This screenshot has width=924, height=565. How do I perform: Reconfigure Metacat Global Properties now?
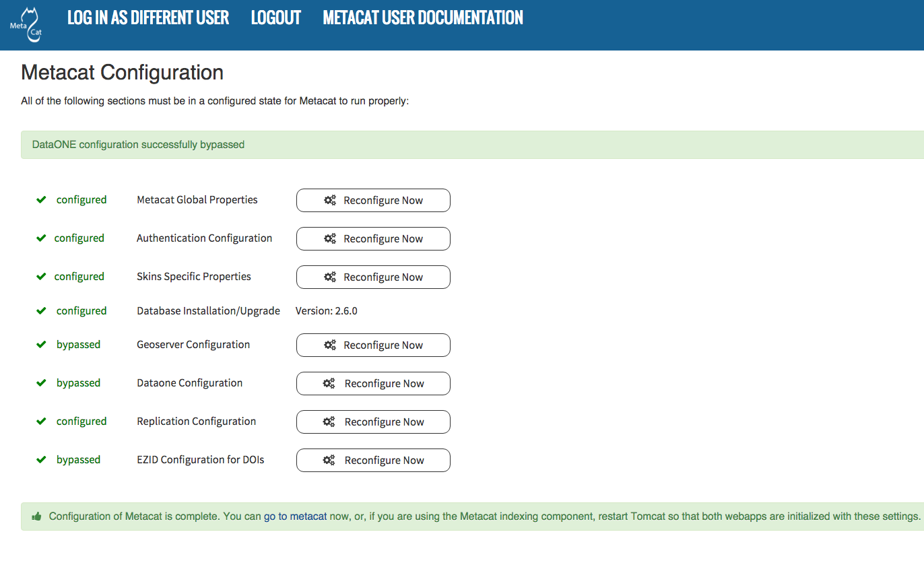tap(373, 201)
